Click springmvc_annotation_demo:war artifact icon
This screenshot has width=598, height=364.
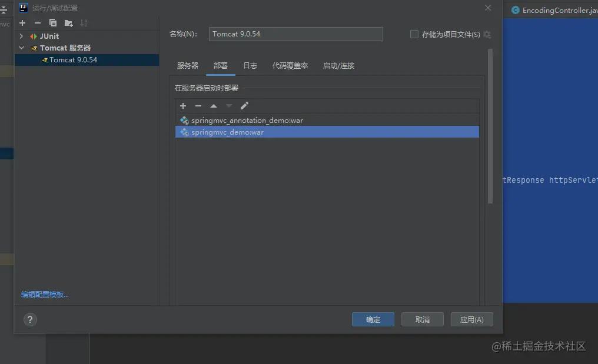185,121
